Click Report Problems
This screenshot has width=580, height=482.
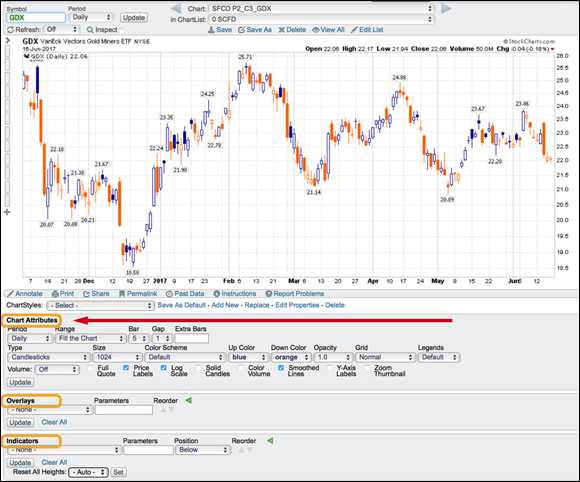coord(295,294)
